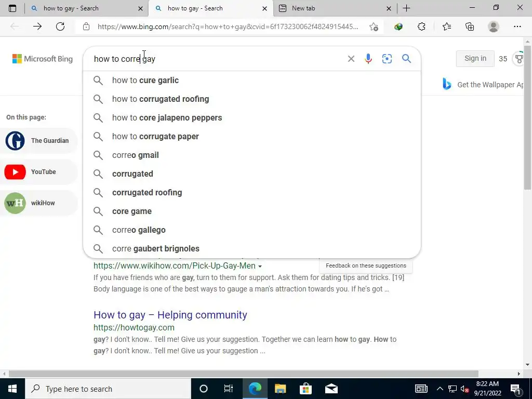Start voice search with the microphone icon
This screenshot has height=399, width=532.
coord(368,59)
